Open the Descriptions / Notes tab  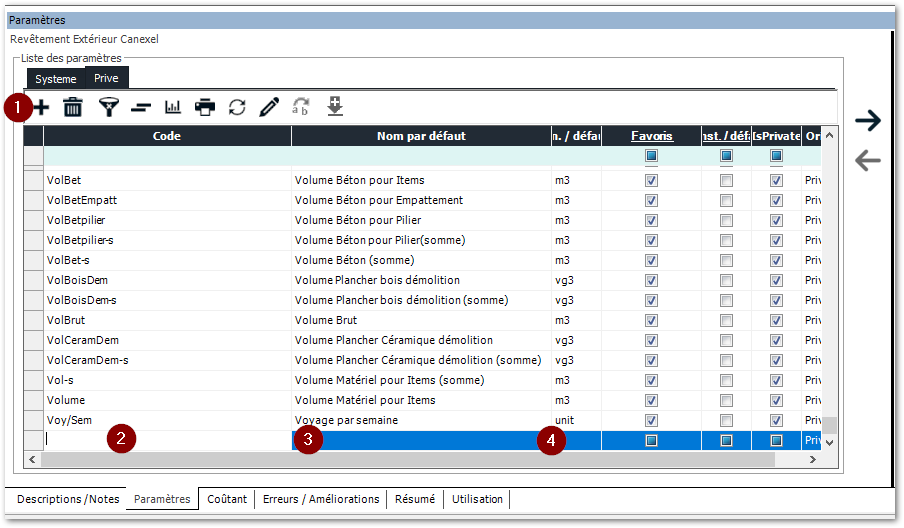tap(68, 499)
